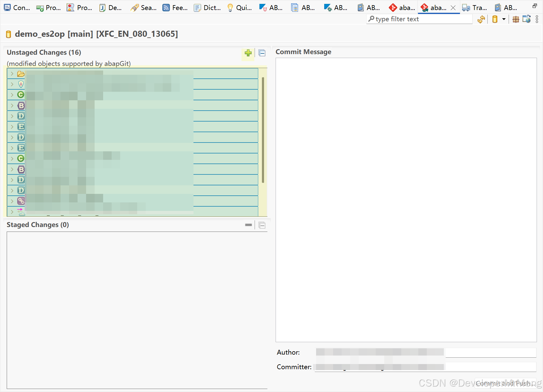543x392 pixels.
Task: Refresh the abapGit staging view
Action: (481, 19)
